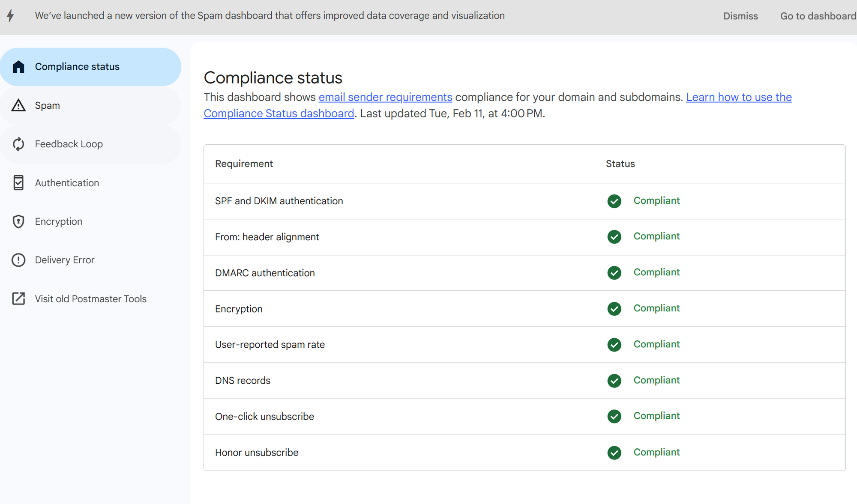Click the Authentication checklist icon

(18, 183)
